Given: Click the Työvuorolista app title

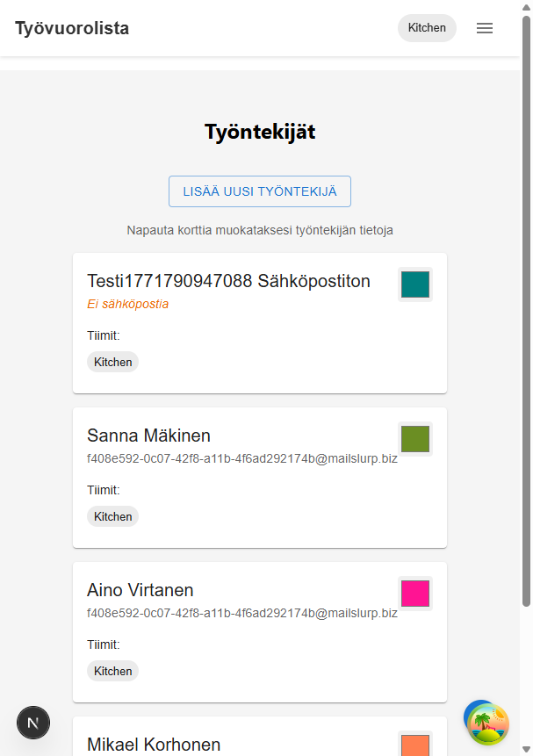Looking at the screenshot, I should point(71,28).
